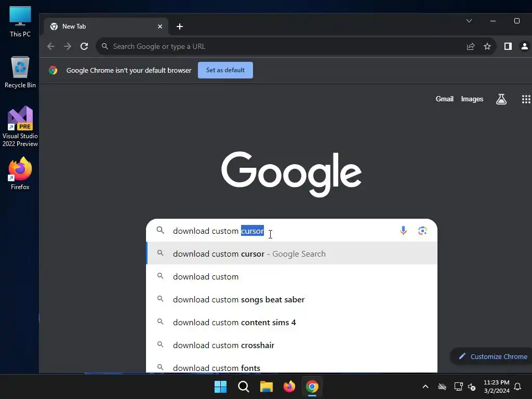The height and width of the screenshot is (399, 532).
Task: Reload the page with the refresh icon
Action: tap(84, 46)
